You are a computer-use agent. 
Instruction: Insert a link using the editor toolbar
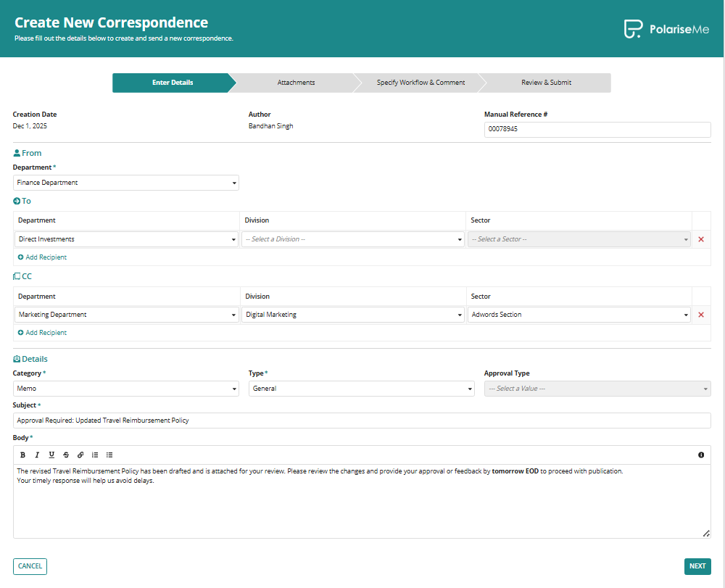point(80,455)
